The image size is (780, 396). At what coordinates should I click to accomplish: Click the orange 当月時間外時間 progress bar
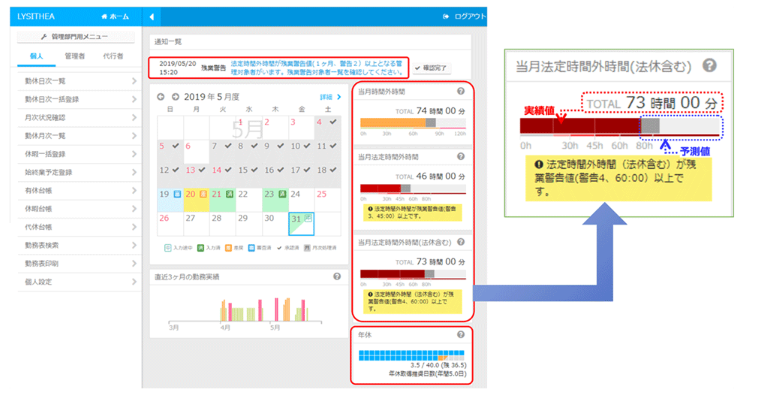(413, 123)
